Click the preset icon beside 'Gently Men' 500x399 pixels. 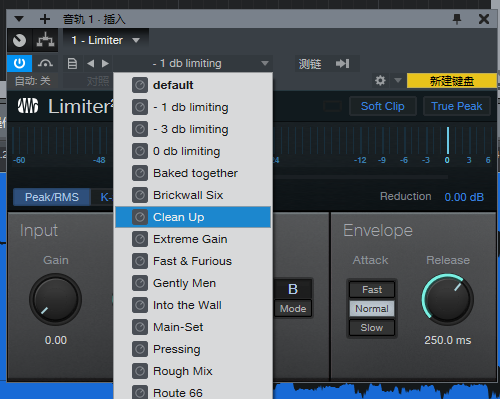point(140,283)
